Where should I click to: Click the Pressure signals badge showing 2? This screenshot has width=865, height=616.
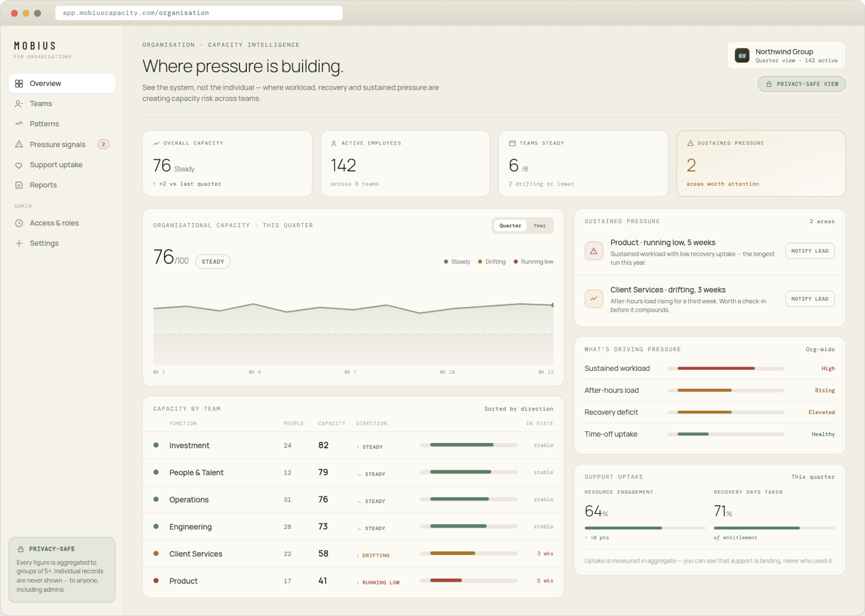click(103, 145)
